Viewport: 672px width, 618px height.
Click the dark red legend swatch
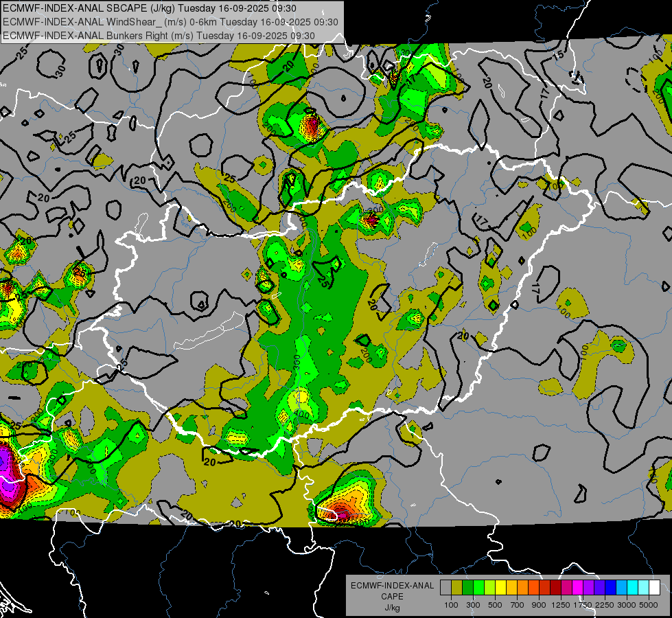tap(555, 587)
